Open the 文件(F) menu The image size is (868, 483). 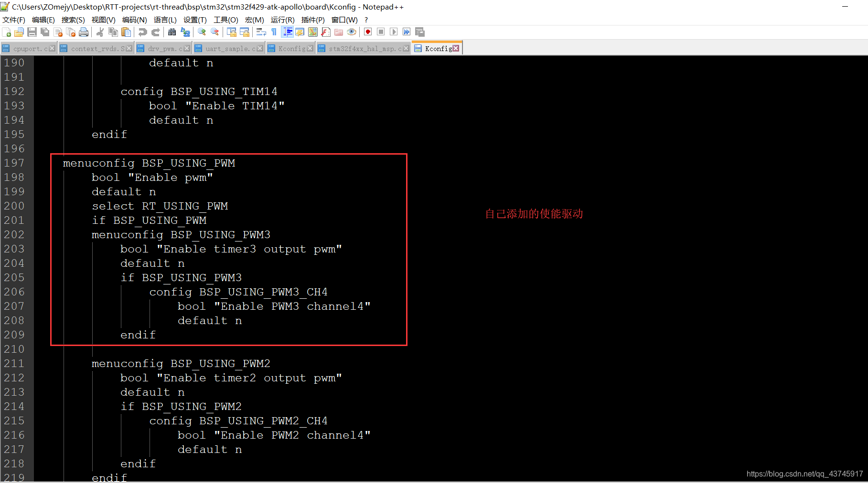14,20
